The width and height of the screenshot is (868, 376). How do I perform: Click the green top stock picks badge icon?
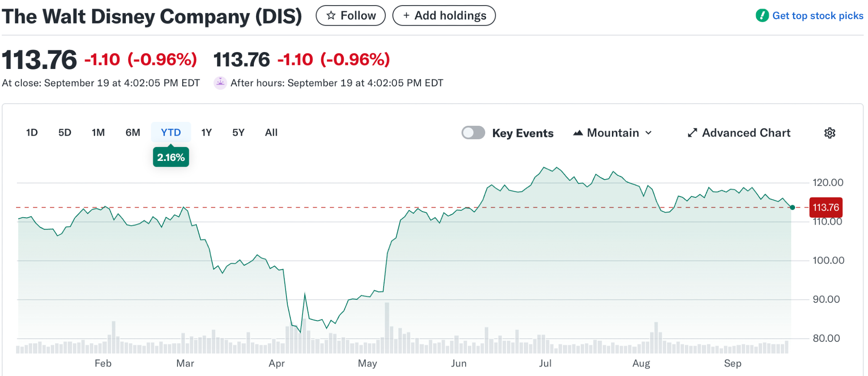coord(762,16)
